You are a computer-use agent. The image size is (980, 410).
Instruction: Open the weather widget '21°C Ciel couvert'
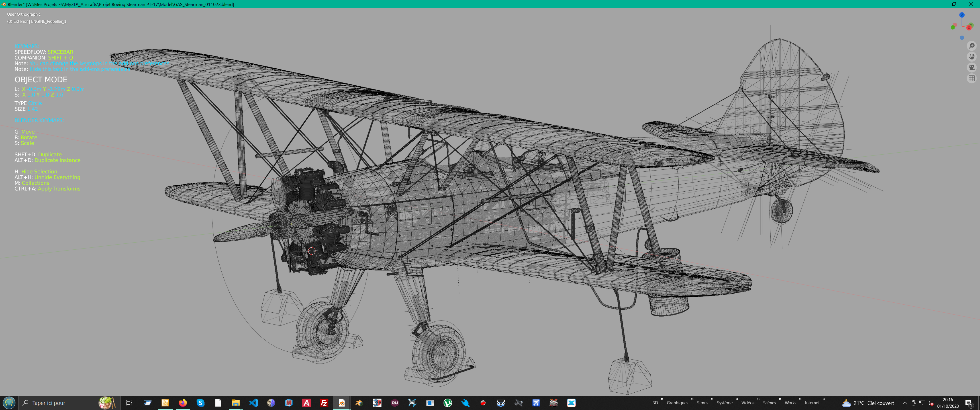pos(868,403)
